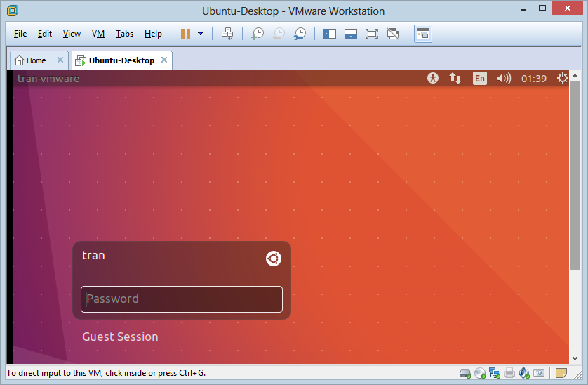Click the display device status icon
Screen dimensions: 588x385
tap(539, 373)
